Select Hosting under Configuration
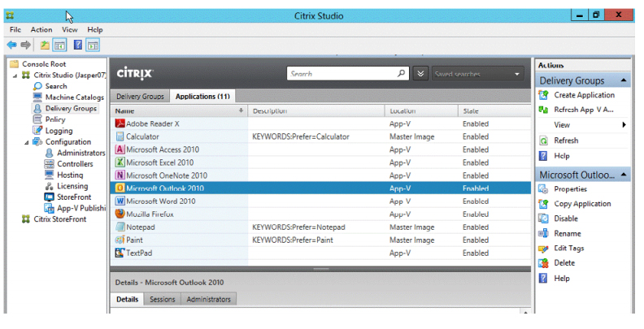644x329 pixels. (70, 175)
